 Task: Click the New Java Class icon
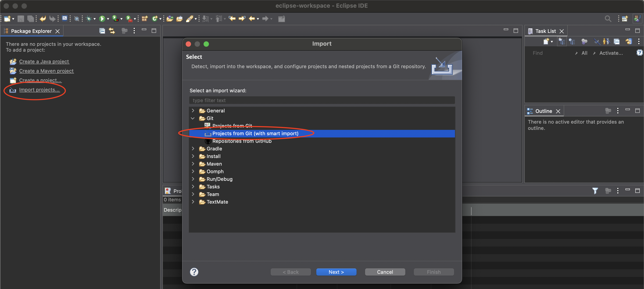click(x=155, y=19)
